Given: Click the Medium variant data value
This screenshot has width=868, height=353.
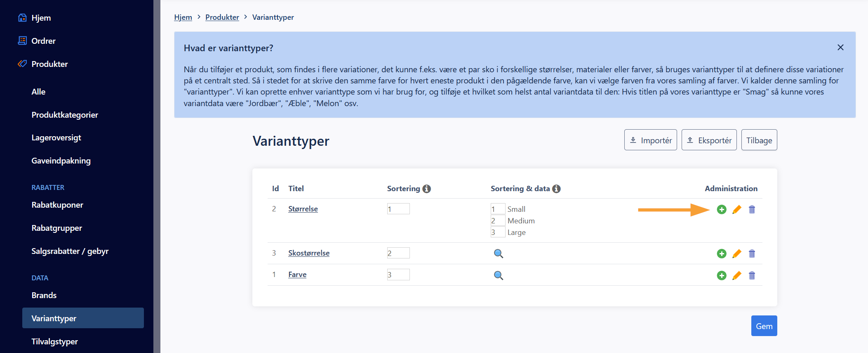Looking at the screenshot, I should point(521,221).
